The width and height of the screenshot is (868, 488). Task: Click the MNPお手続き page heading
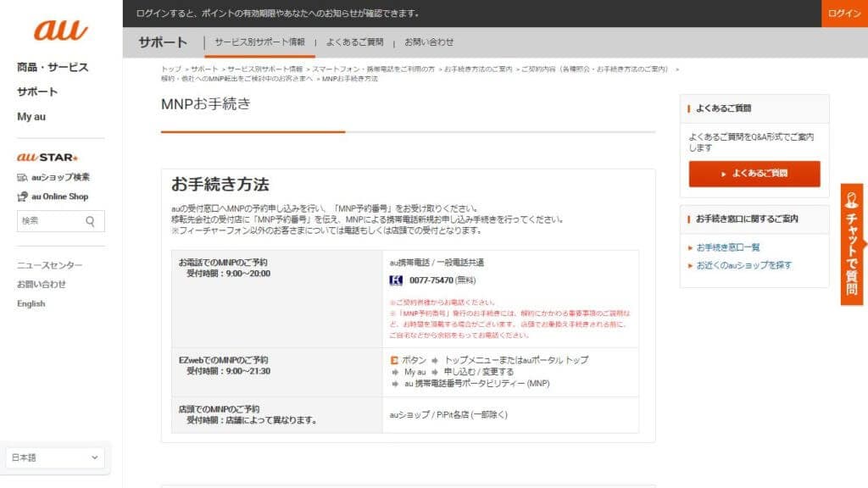206,104
